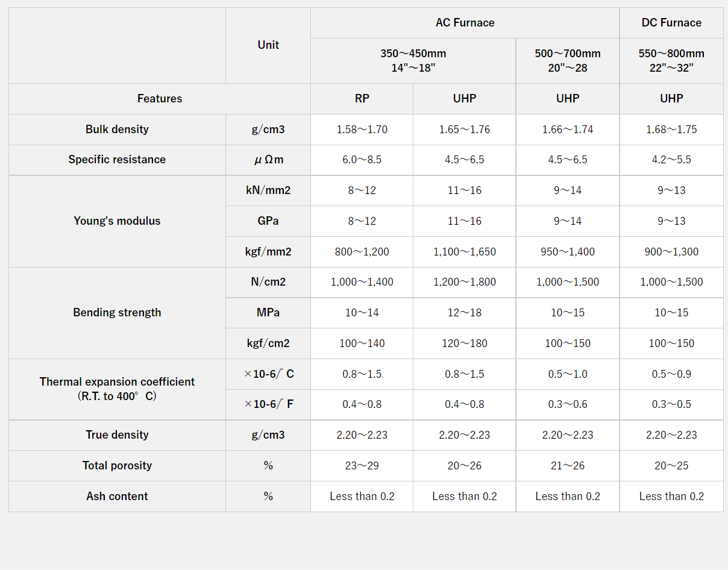Click the 23~29 porosity value
This screenshot has height=570, width=728.
coord(362,466)
